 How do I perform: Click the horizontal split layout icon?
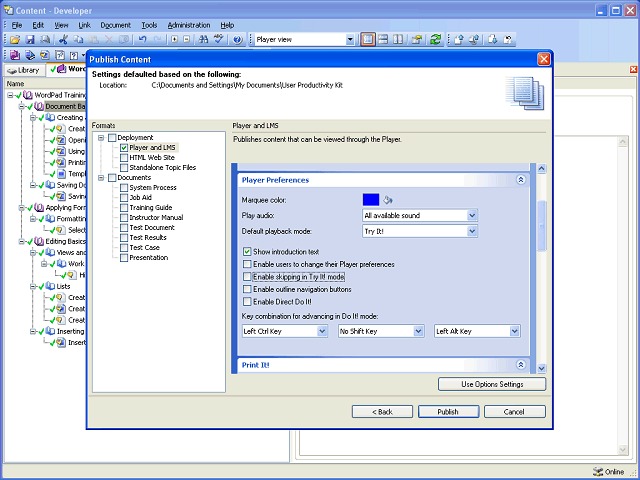[383, 40]
